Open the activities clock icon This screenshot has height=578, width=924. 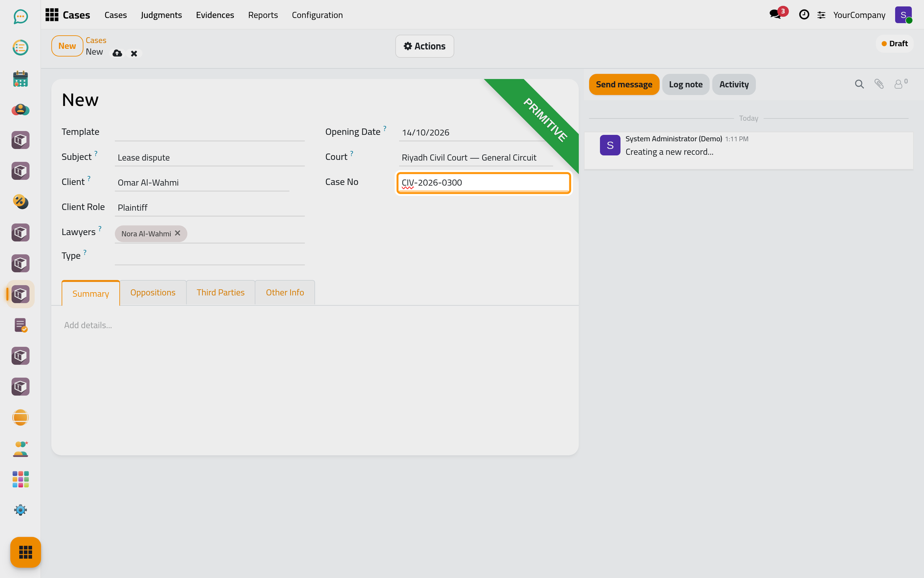point(804,15)
